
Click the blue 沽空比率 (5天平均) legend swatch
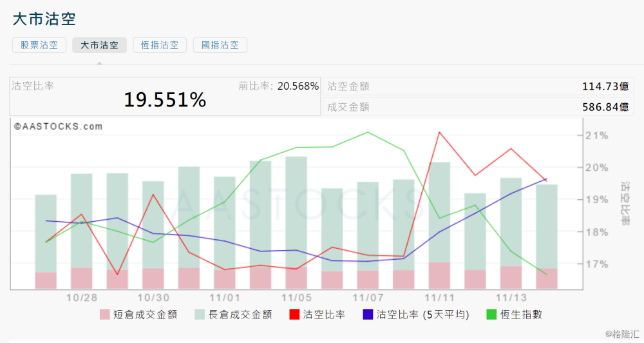[x=368, y=315]
